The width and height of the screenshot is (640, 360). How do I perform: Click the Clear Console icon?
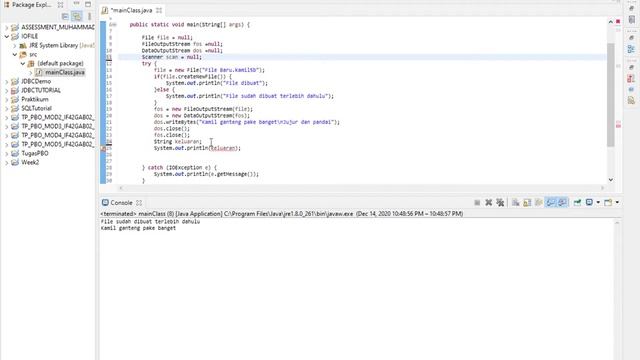click(x=516, y=202)
